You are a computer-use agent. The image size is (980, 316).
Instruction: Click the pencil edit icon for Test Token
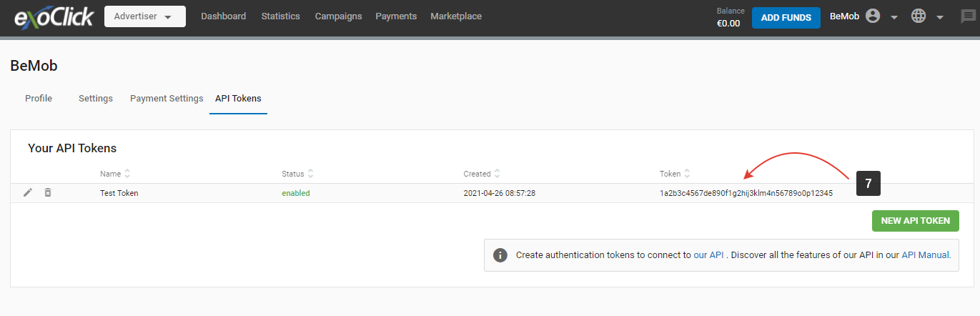[28, 193]
